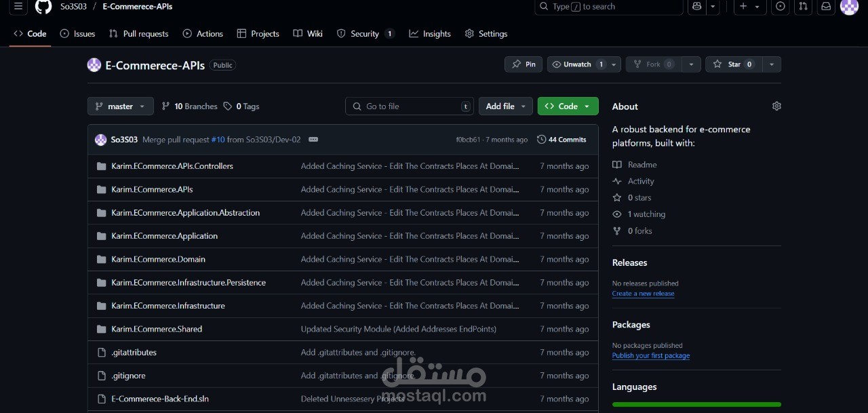Switch to the Wiki tab

coord(308,34)
